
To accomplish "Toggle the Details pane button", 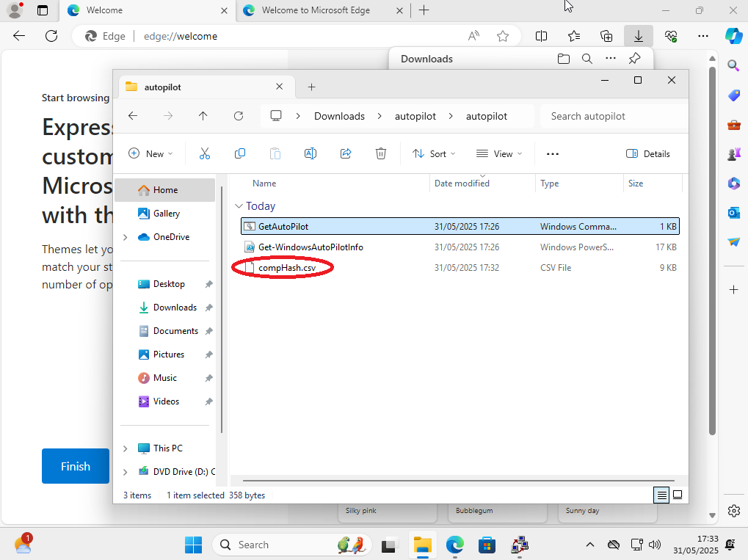I will 648,153.
